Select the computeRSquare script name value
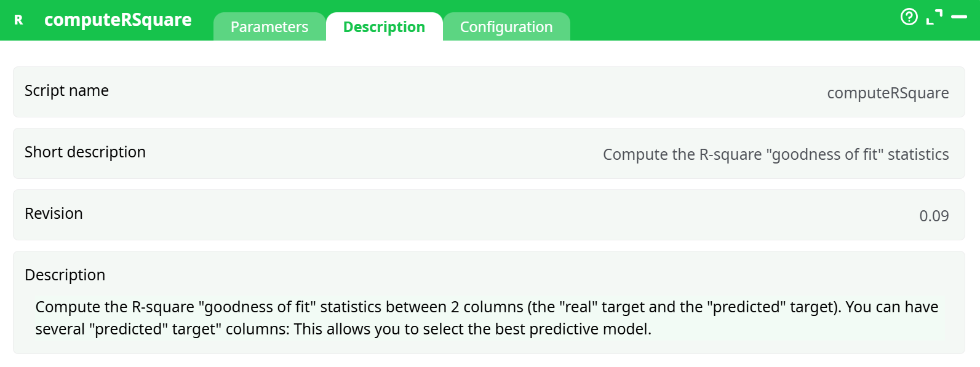The height and width of the screenshot is (367, 980). (887, 93)
